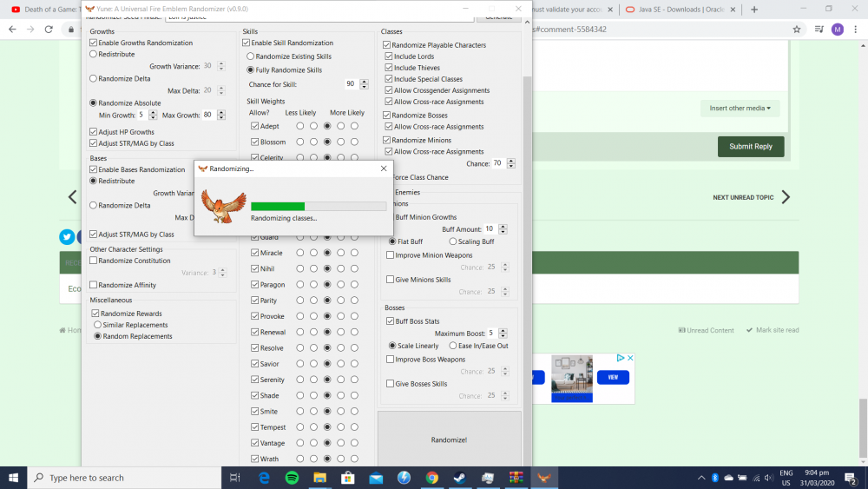Click the Randomize! button
Screen dimensions: 868x489
click(x=449, y=439)
